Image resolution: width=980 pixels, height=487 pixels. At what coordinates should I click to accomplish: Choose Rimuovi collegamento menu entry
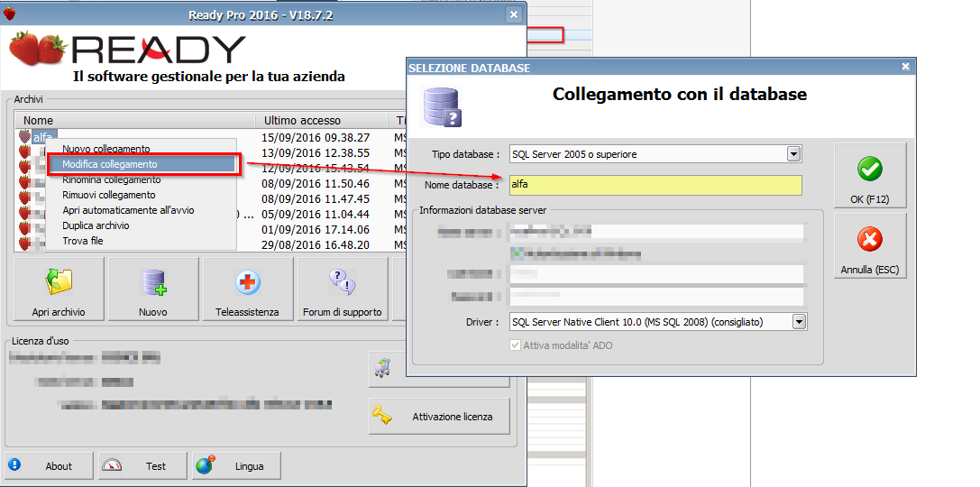click(109, 195)
